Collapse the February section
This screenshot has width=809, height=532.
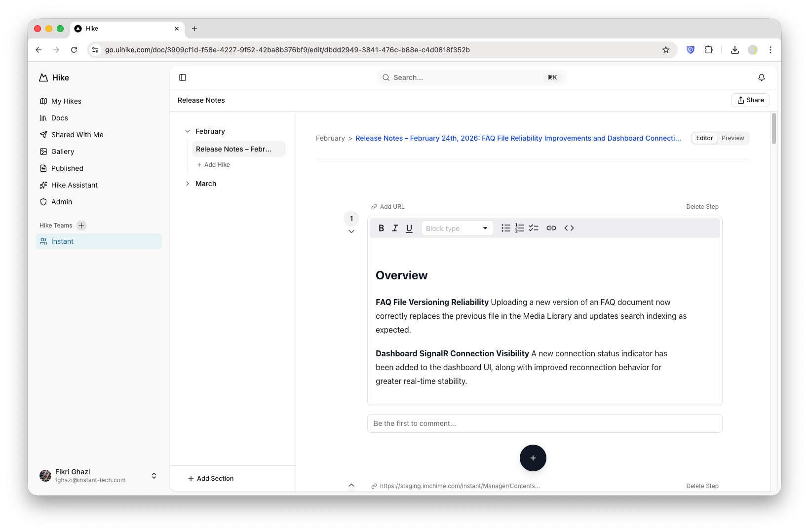click(188, 131)
